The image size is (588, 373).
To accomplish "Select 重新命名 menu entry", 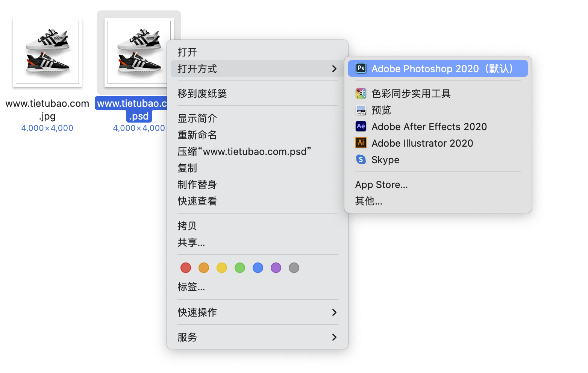I will (258, 135).
